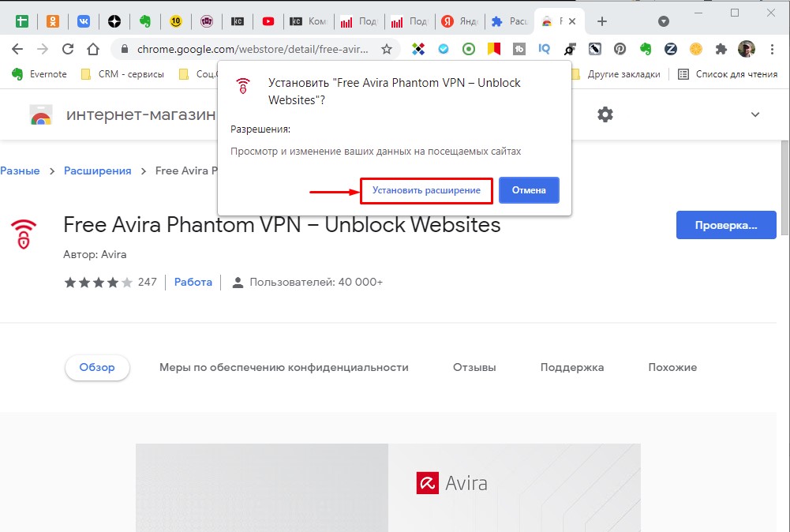The width and height of the screenshot is (790, 532).
Task: Select the Поддержка tab
Action: (572, 367)
